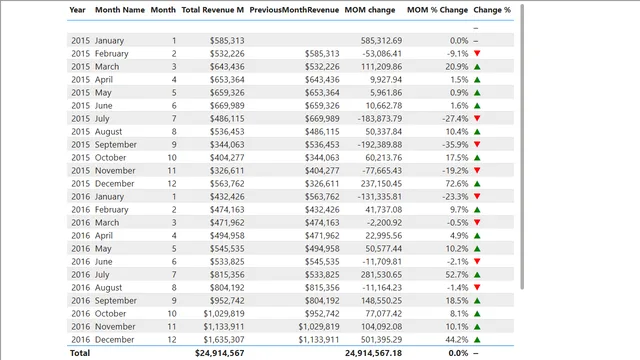Click the green up arrow for 2016 October
The image size is (640, 360).
tap(477, 313)
